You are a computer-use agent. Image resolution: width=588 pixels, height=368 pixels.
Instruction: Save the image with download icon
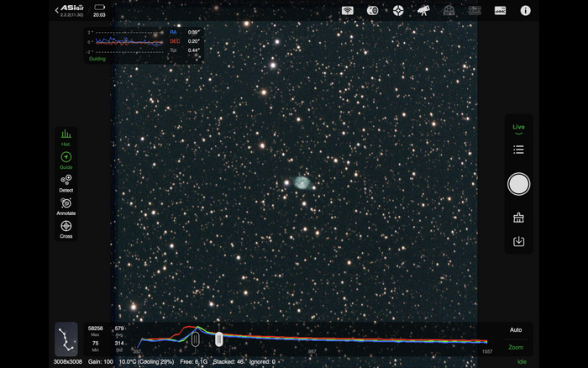pos(518,241)
